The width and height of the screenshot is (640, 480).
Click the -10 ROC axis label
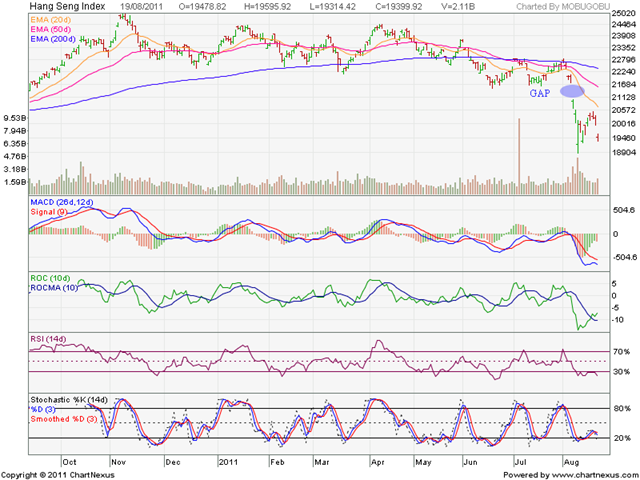(617, 320)
